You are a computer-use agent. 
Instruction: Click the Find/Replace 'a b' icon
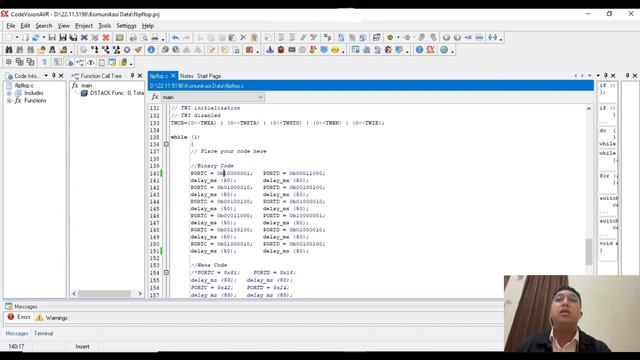(327, 38)
